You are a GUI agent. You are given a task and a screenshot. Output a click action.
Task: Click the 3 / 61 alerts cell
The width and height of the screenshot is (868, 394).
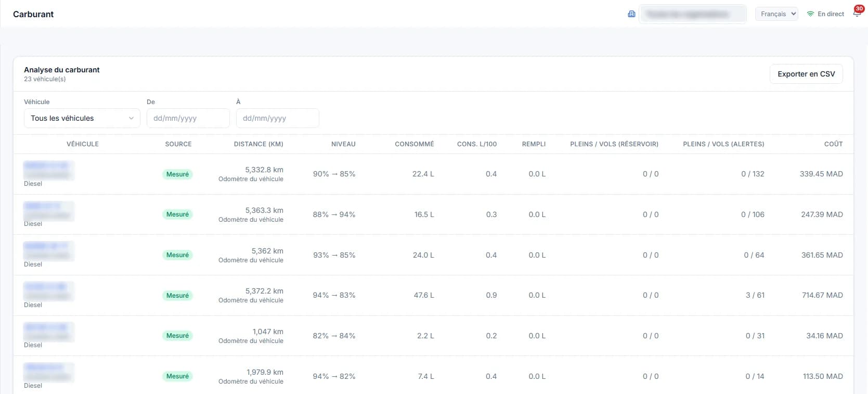(x=755, y=295)
